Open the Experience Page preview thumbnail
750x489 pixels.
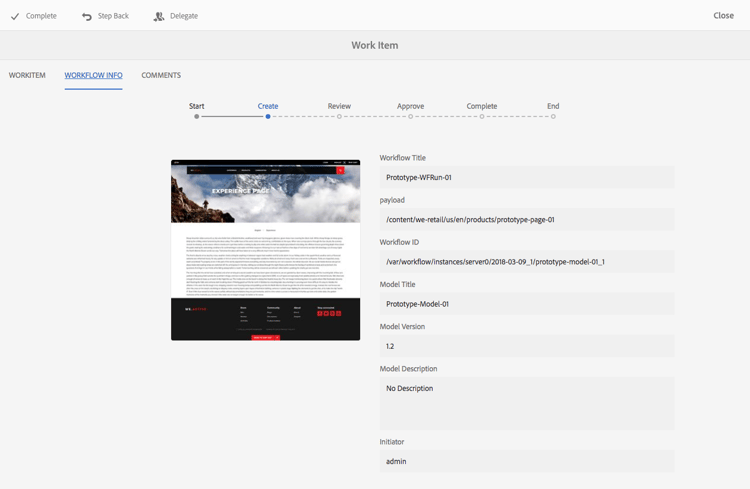click(x=265, y=250)
